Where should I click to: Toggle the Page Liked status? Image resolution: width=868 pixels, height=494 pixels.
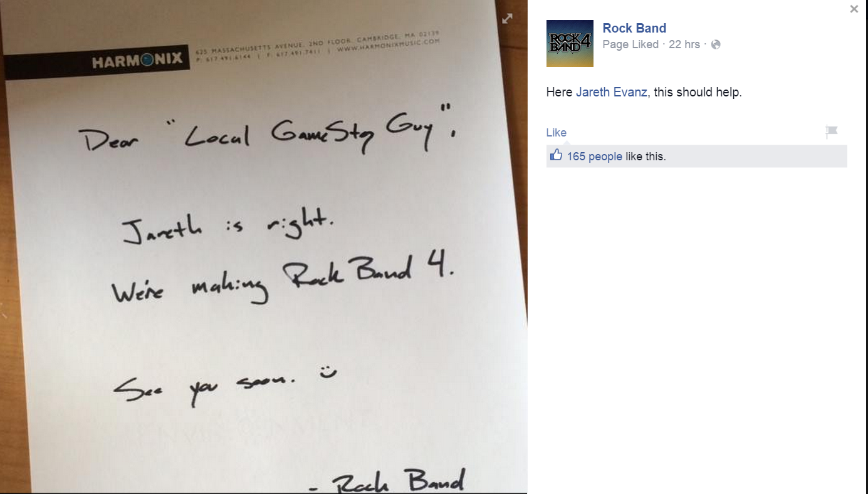630,44
